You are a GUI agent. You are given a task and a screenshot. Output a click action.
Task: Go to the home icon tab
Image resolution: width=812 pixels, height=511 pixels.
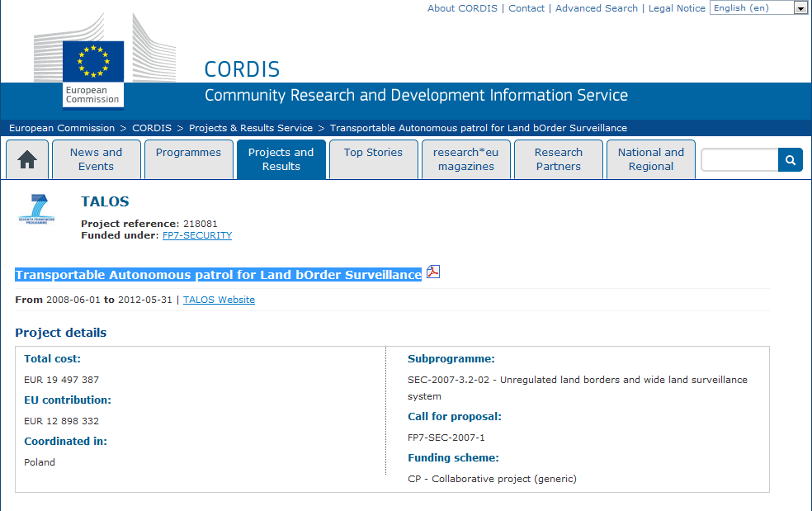click(27, 159)
